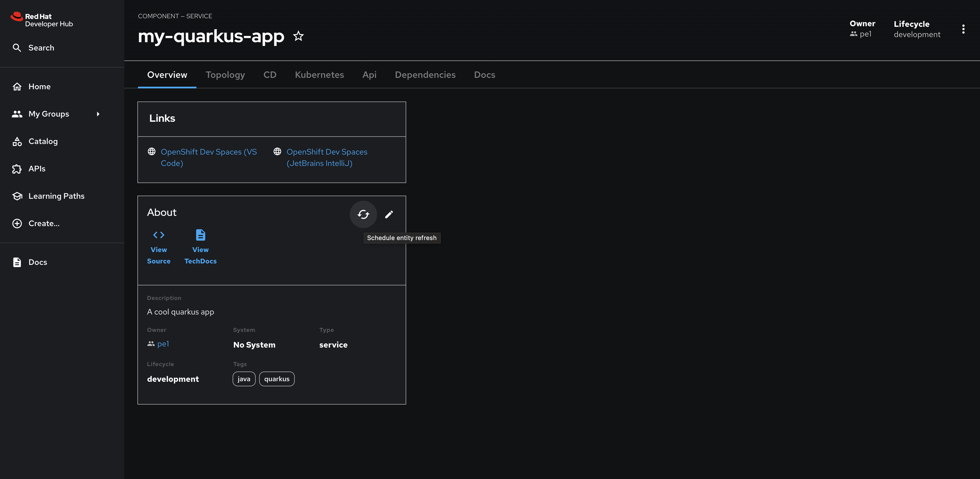Open Search via the magnifier icon

pos(17,48)
